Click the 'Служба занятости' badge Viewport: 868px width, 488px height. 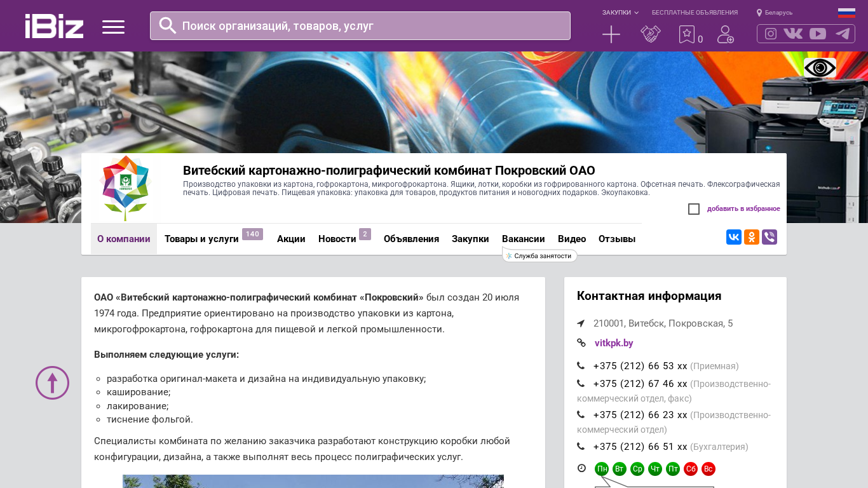[x=539, y=255]
